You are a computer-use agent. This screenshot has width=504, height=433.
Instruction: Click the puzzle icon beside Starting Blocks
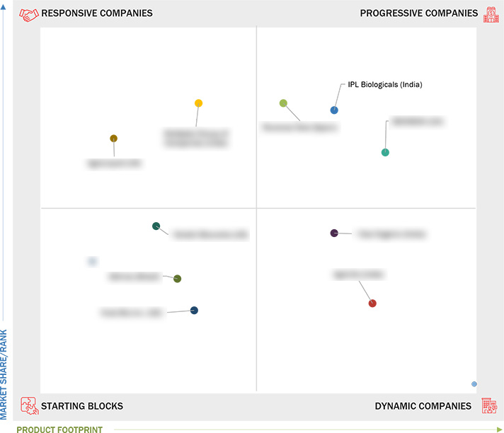point(30,405)
